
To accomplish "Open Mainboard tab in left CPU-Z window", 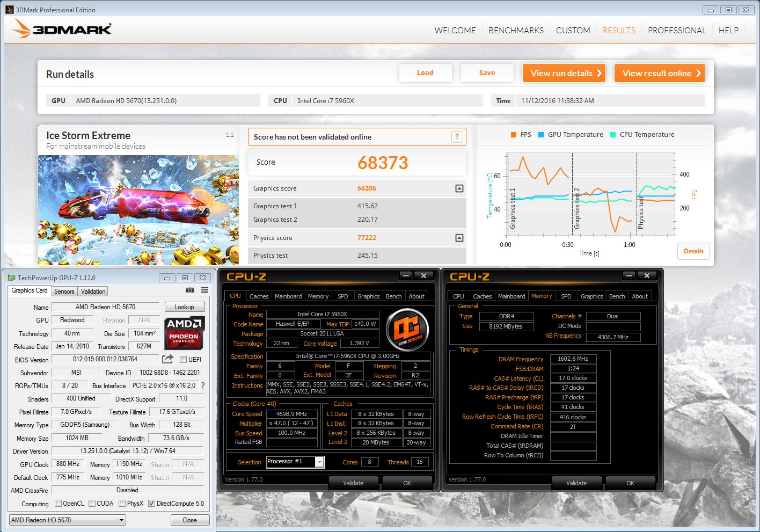I will coord(288,296).
